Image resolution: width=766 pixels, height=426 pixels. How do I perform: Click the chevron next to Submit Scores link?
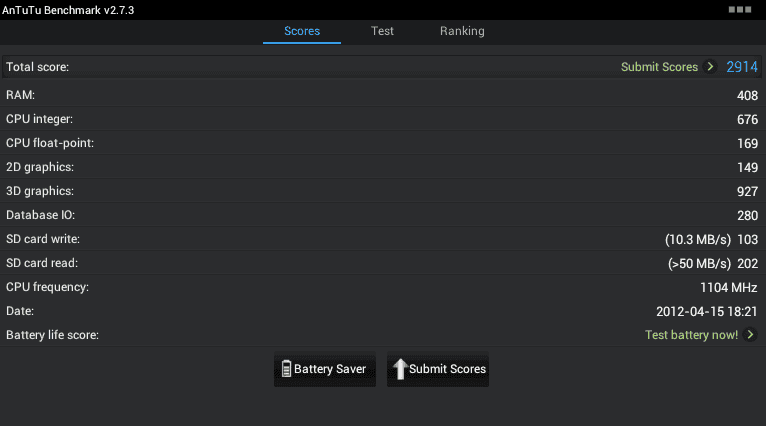[710, 66]
